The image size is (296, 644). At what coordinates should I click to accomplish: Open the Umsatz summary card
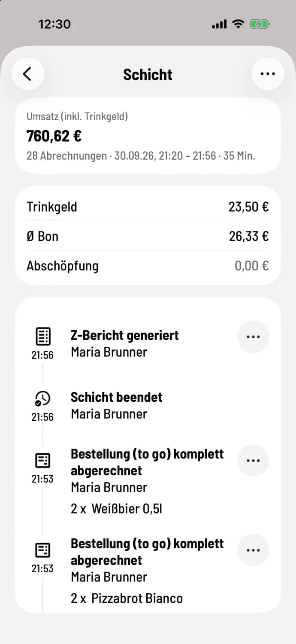coord(148,135)
